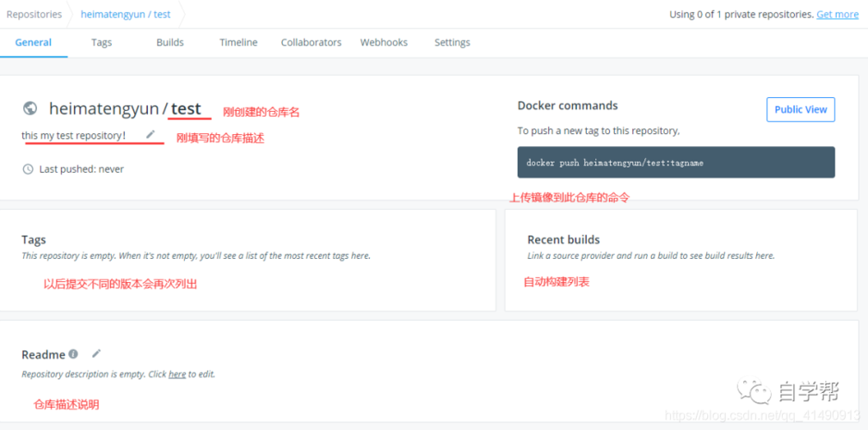Image resolution: width=868 pixels, height=430 pixels.
Task: Open the Settings tab
Action: click(x=452, y=42)
